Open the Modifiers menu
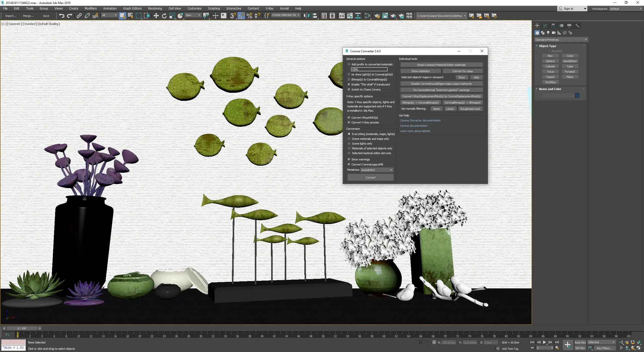644x352 pixels. point(91,8)
